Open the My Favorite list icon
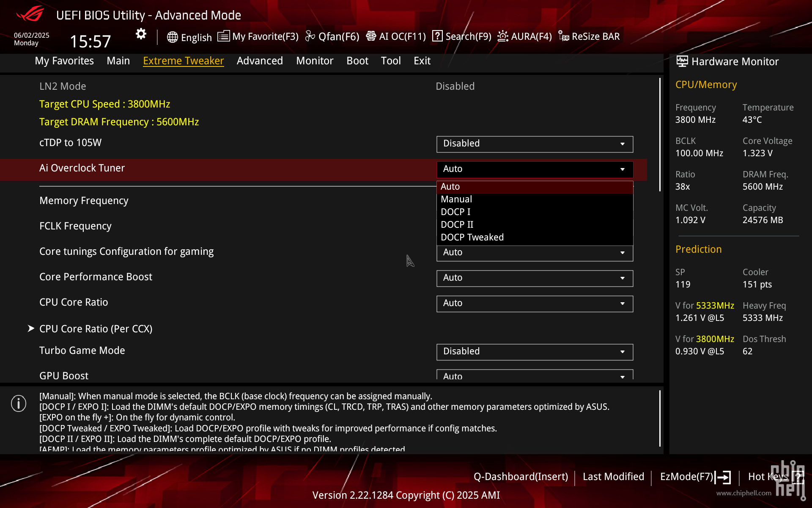The image size is (812, 508). pyautogui.click(x=224, y=36)
